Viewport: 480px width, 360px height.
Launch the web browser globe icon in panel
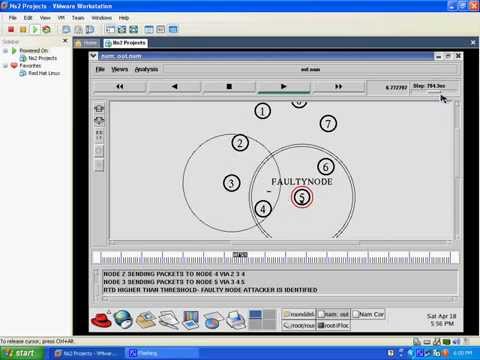(x=123, y=319)
